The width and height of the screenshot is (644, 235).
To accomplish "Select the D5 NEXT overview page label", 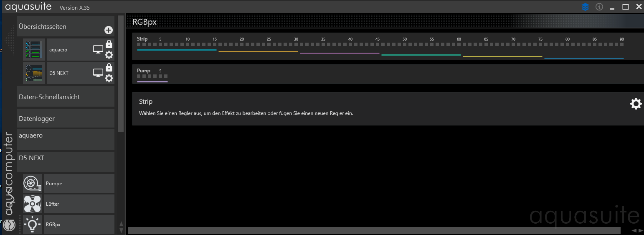I will pos(59,73).
